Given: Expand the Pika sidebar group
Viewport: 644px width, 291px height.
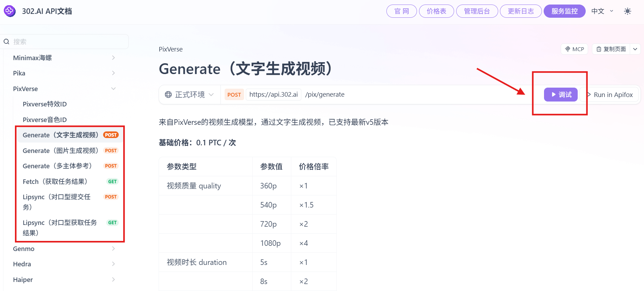Looking at the screenshot, I should pyautogui.click(x=64, y=73).
